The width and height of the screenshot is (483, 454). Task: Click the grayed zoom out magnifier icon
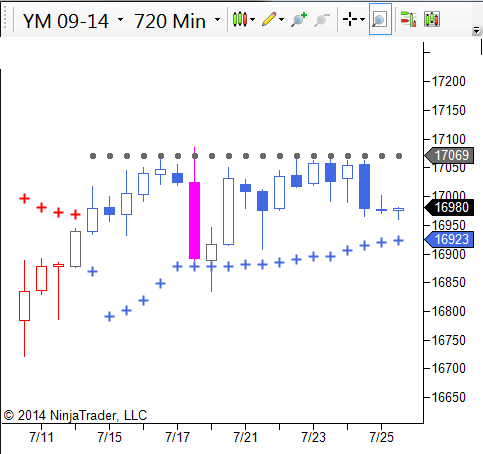click(322, 20)
